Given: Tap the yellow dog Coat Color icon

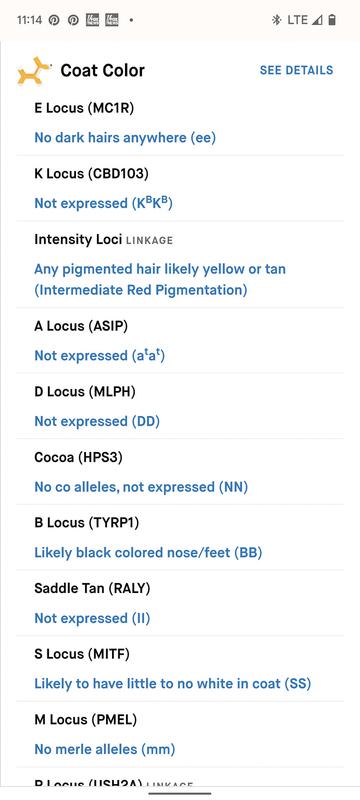Looking at the screenshot, I should tap(34, 71).
